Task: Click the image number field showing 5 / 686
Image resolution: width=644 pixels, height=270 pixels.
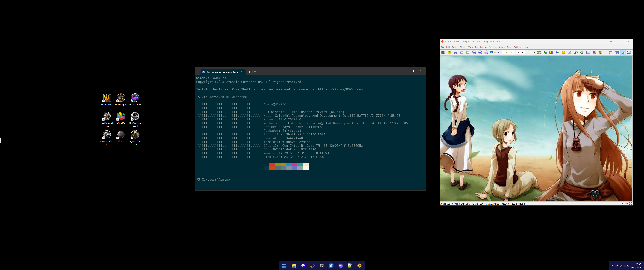Action: coord(509,52)
